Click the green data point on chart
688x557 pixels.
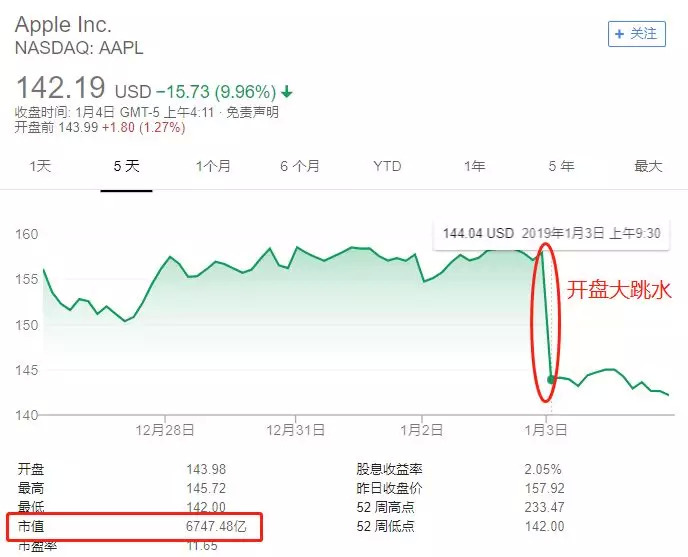(551, 379)
